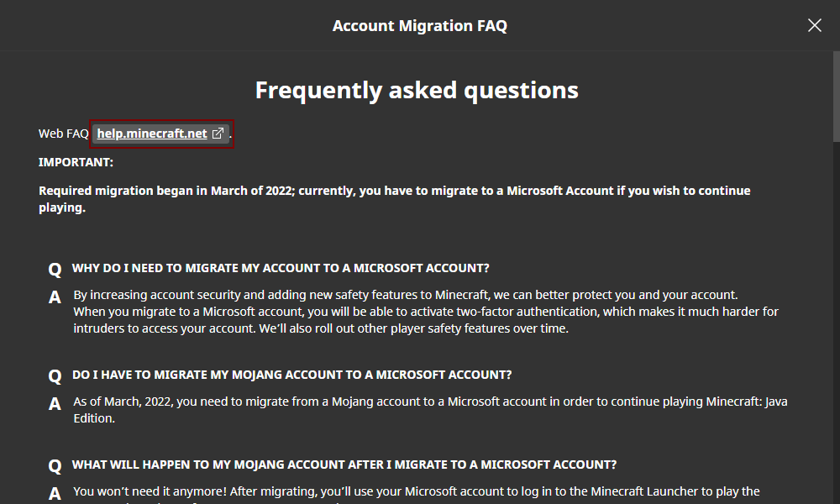Select the 'Do I have to migrate my Mojang account' heading

click(x=291, y=375)
